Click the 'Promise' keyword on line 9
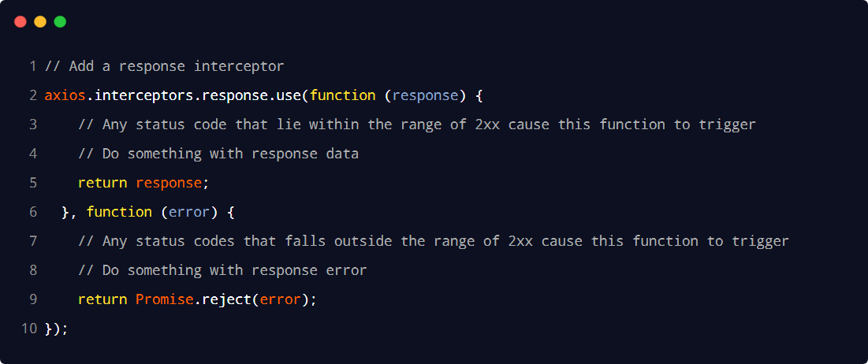 (x=165, y=299)
